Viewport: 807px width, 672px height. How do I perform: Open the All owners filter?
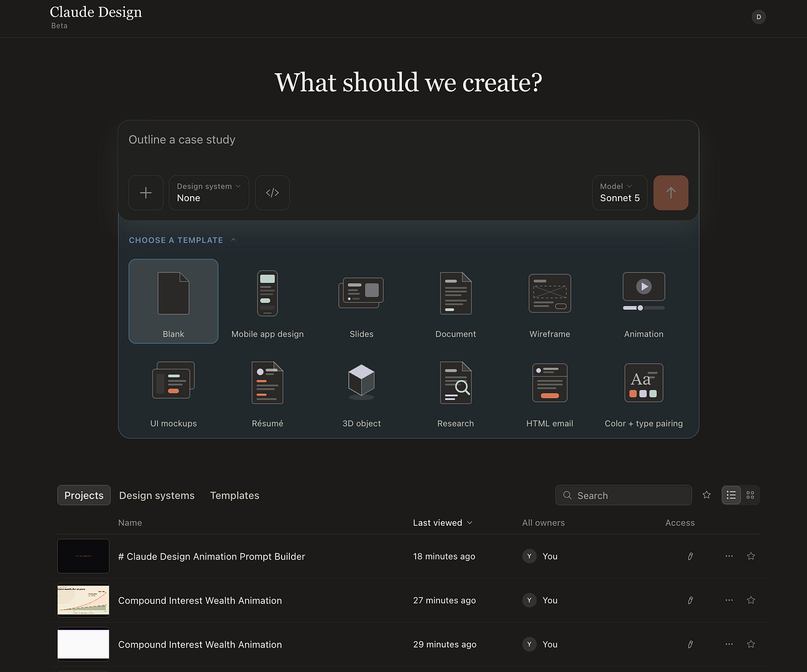pyautogui.click(x=543, y=523)
